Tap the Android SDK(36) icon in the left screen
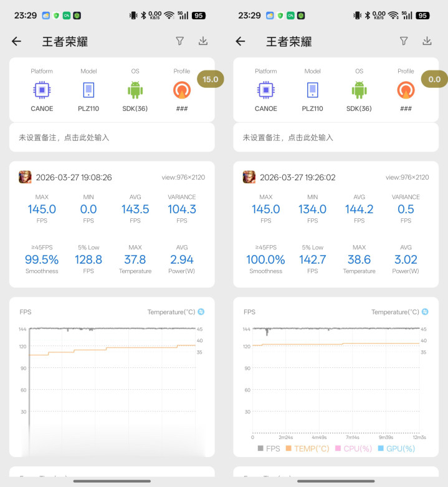The height and width of the screenshot is (487, 448). (x=135, y=90)
